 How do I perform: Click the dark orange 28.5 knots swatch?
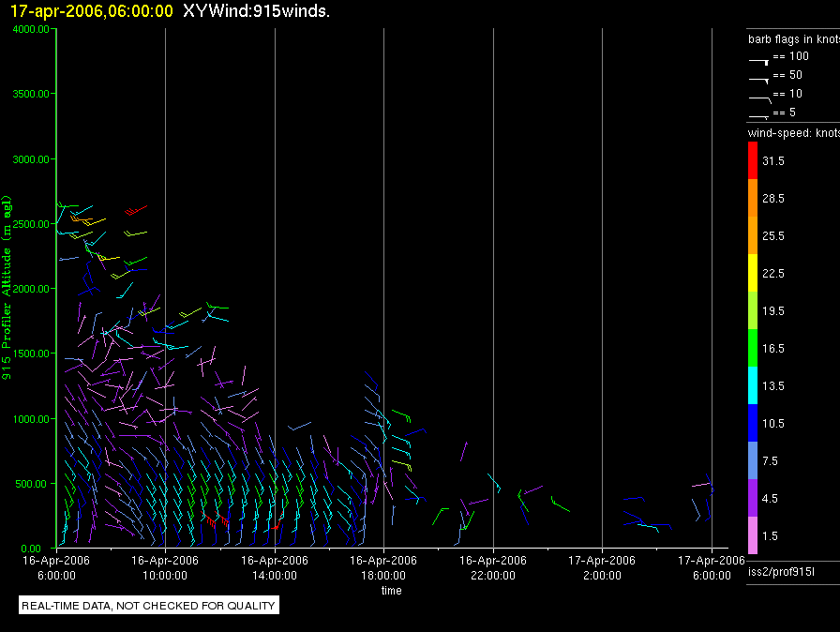[x=753, y=198]
